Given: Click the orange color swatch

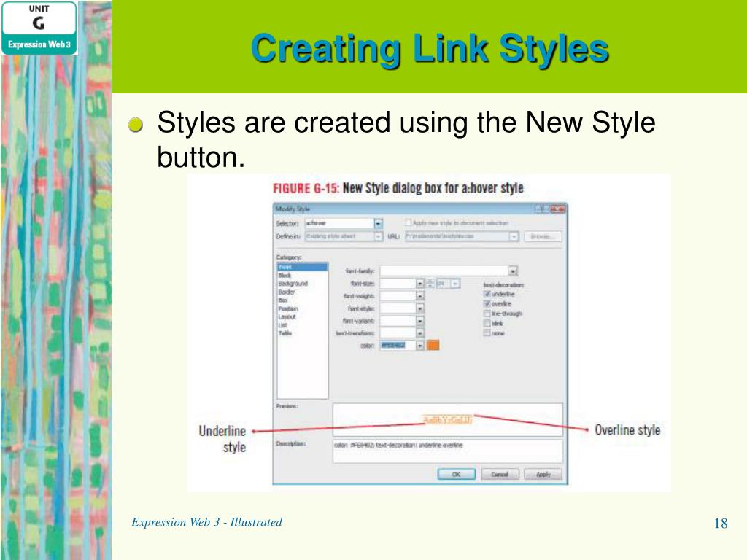Looking at the screenshot, I should [433, 345].
